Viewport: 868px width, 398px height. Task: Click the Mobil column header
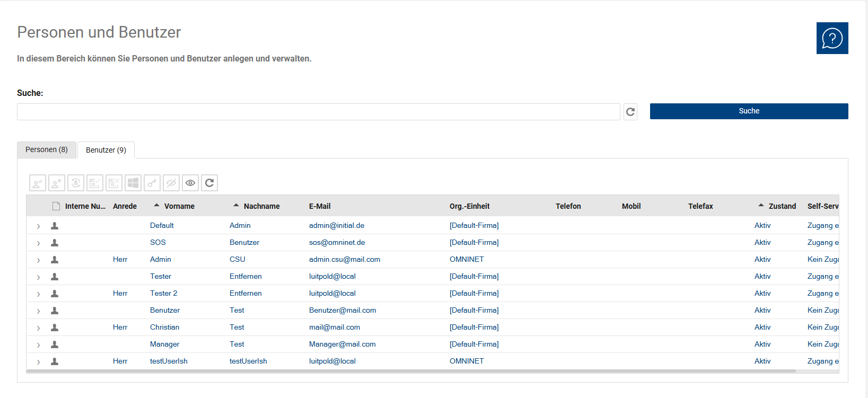[x=631, y=206]
